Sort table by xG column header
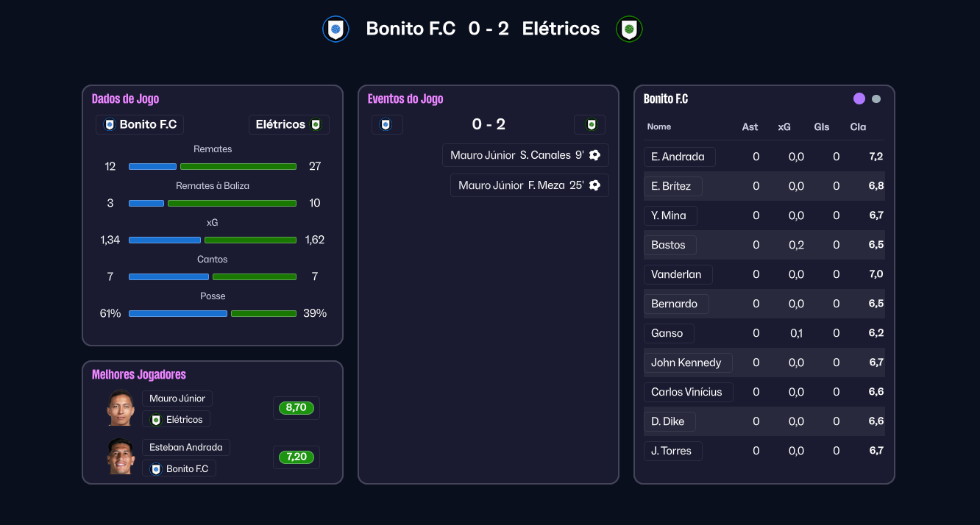 [x=784, y=127]
